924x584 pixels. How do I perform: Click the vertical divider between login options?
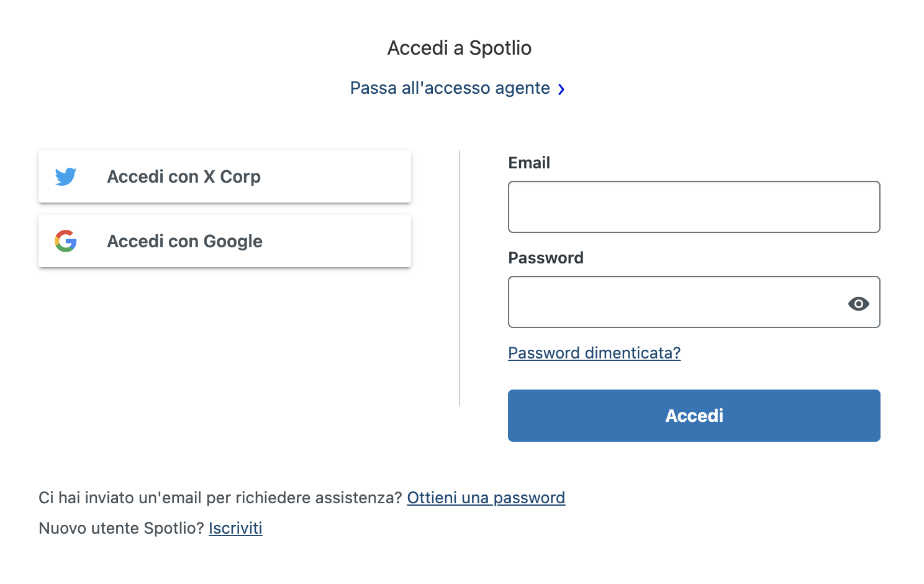460,278
